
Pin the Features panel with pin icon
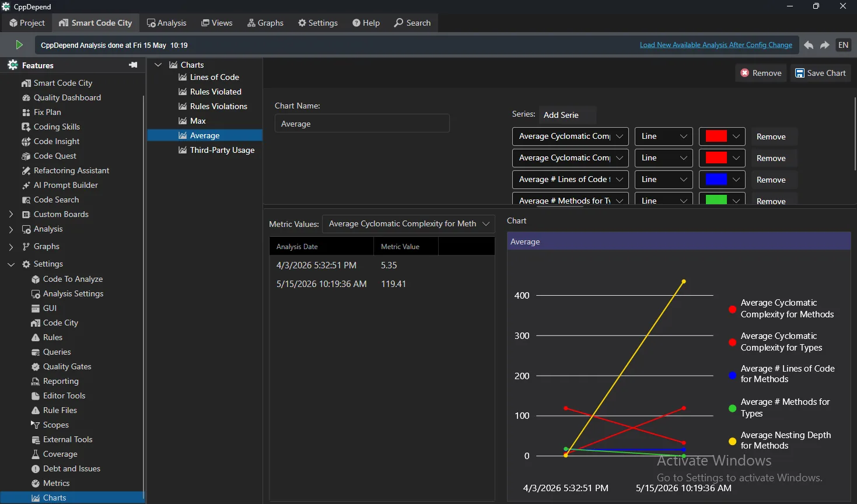133,65
